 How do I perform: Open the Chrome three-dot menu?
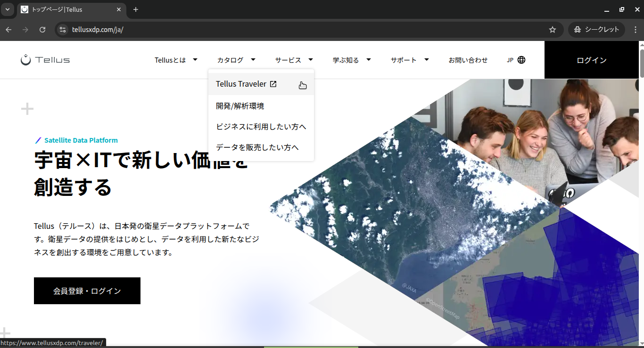coord(634,30)
